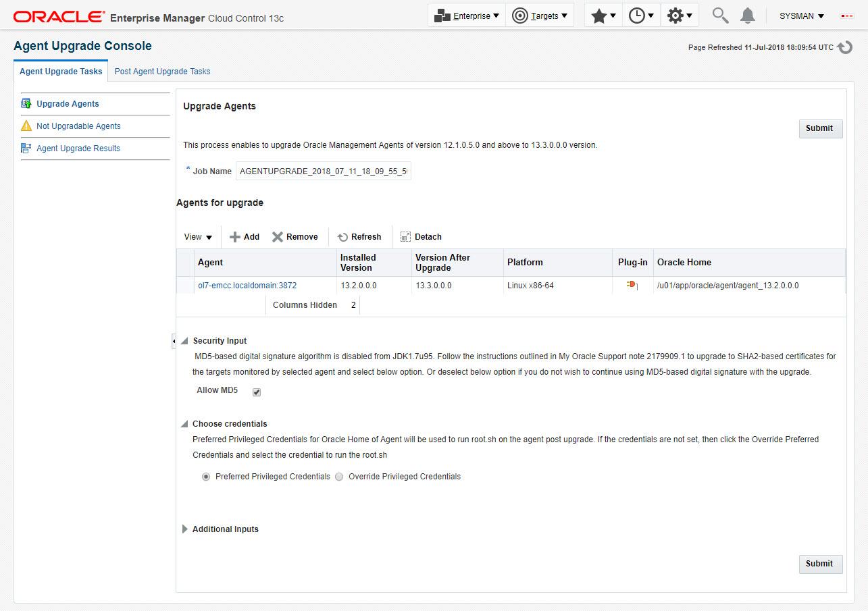Open the SYSMAN user menu
The image size is (868, 611).
click(x=802, y=16)
